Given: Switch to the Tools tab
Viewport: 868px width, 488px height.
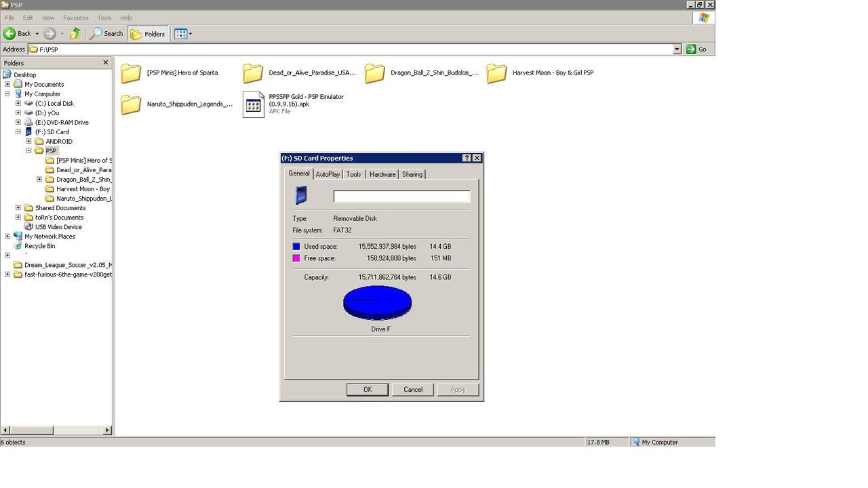Looking at the screenshot, I should [x=354, y=174].
